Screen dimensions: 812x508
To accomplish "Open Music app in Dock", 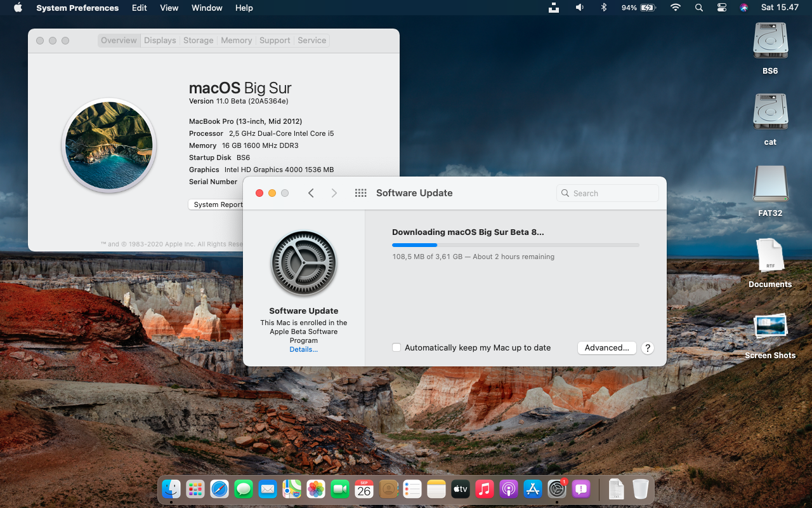I will (x=485, y=489).
